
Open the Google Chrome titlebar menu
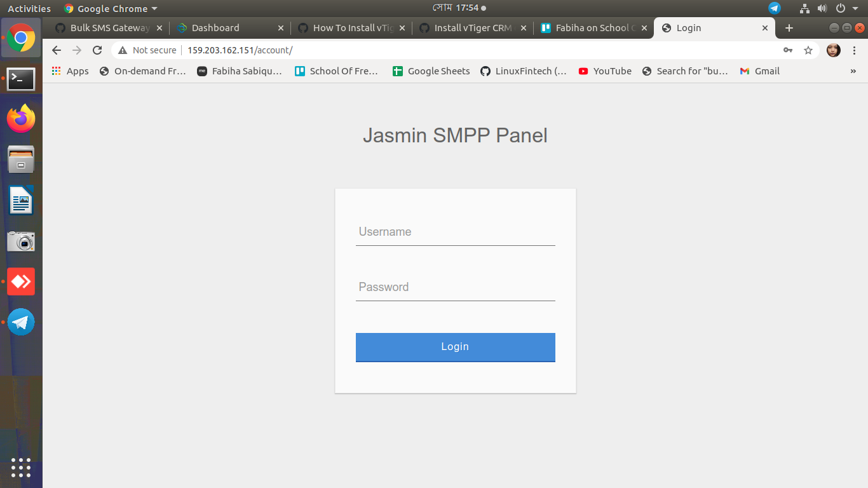coord(111,8)
